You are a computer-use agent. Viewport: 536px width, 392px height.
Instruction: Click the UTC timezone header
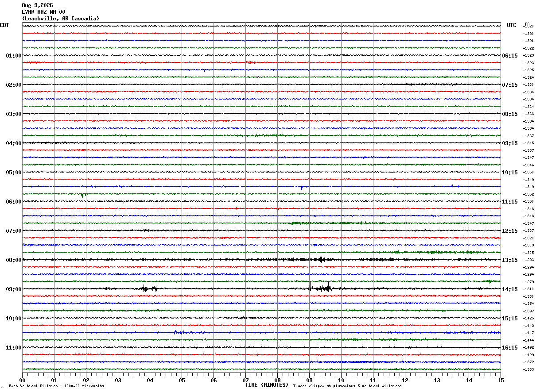click(x=512, y=25)
